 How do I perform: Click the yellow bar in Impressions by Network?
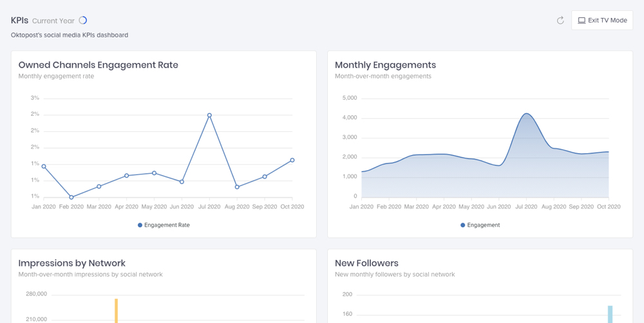pyautogui.click(x=117, y=311)
